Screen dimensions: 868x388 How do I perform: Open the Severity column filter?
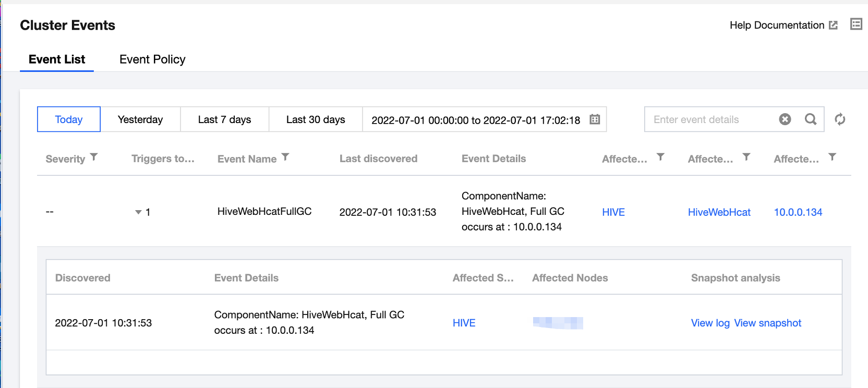(94, 157)
